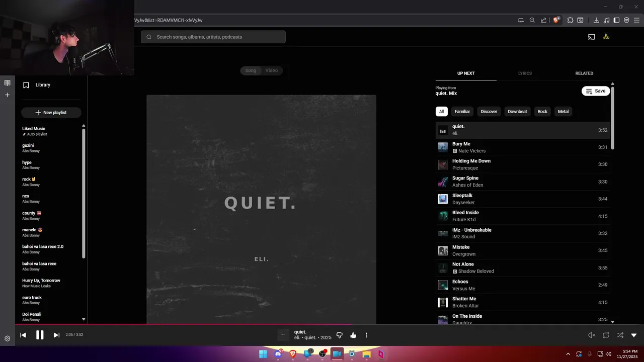Open the browser hamburger menu

(x=636, y=20)
